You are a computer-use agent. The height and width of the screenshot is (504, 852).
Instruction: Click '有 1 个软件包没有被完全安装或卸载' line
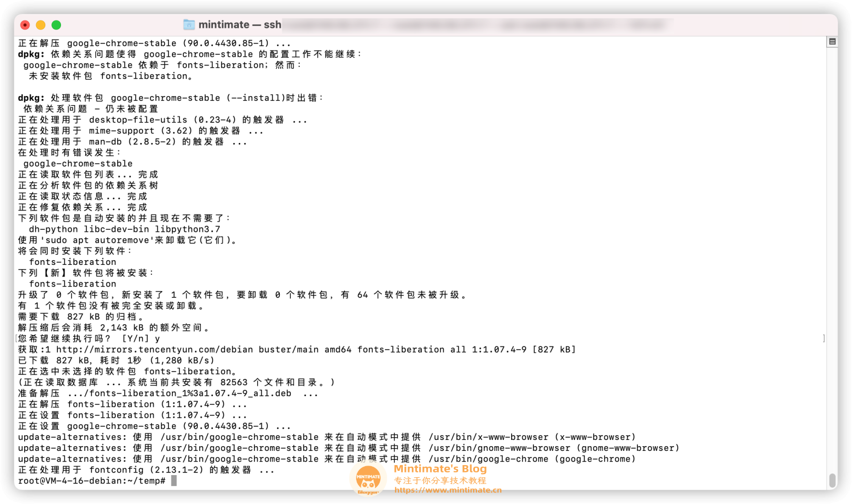(111, 306)
